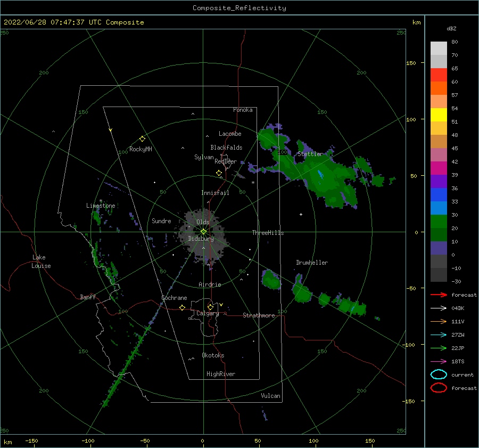Click the Banff label
This screenshot has width=479, height=448.
pyautogui.click(x=88, y=297)
